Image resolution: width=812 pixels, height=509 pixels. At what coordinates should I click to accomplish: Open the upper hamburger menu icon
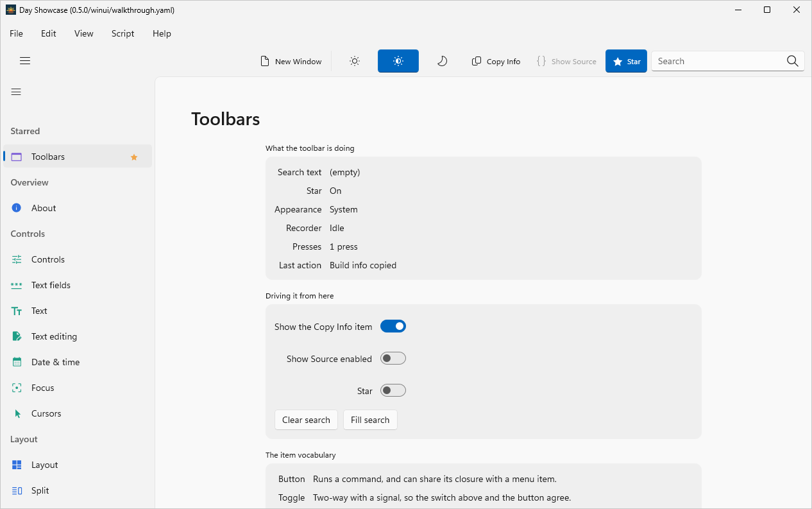(x=25, y=61)
